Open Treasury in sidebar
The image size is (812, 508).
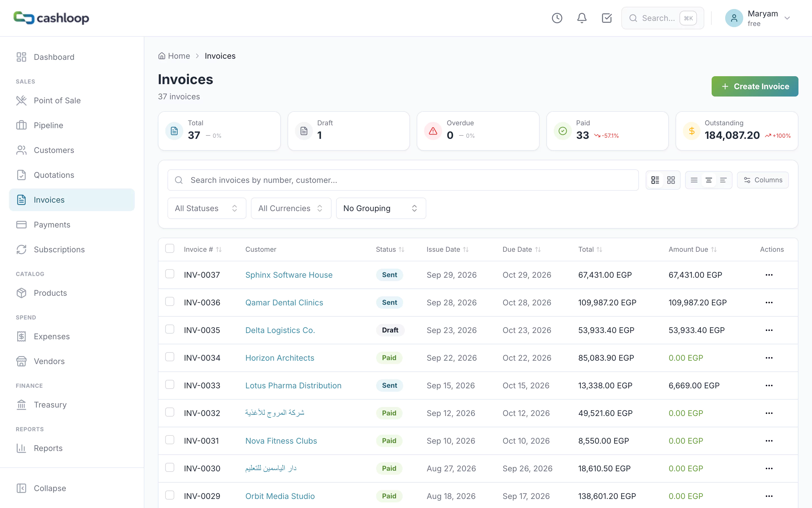[72, 405]
